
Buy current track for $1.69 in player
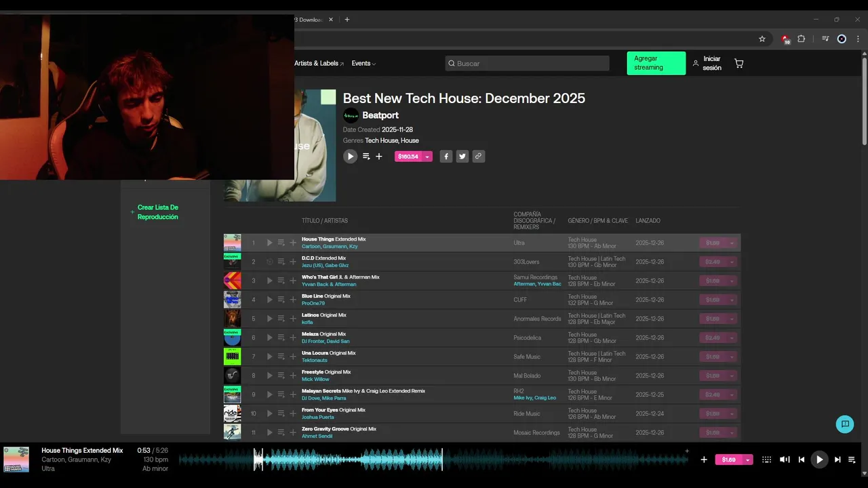pyautogui.click(x=729, y=460)
